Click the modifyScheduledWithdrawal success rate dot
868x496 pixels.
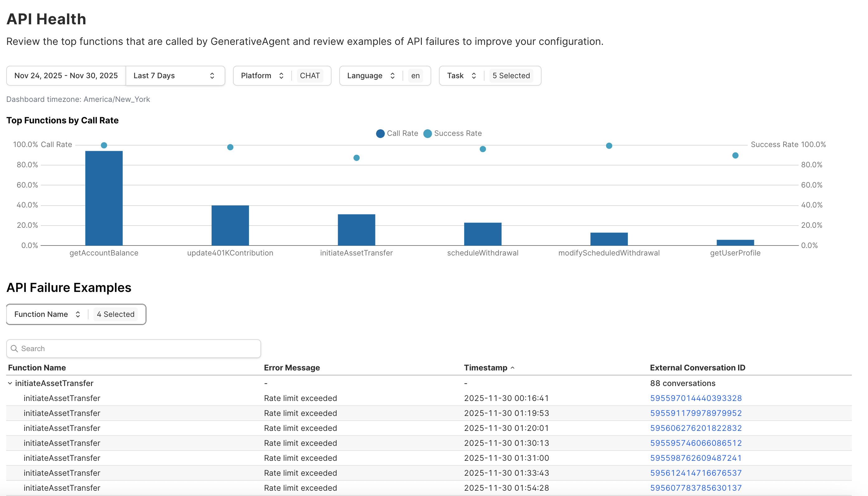609,146
